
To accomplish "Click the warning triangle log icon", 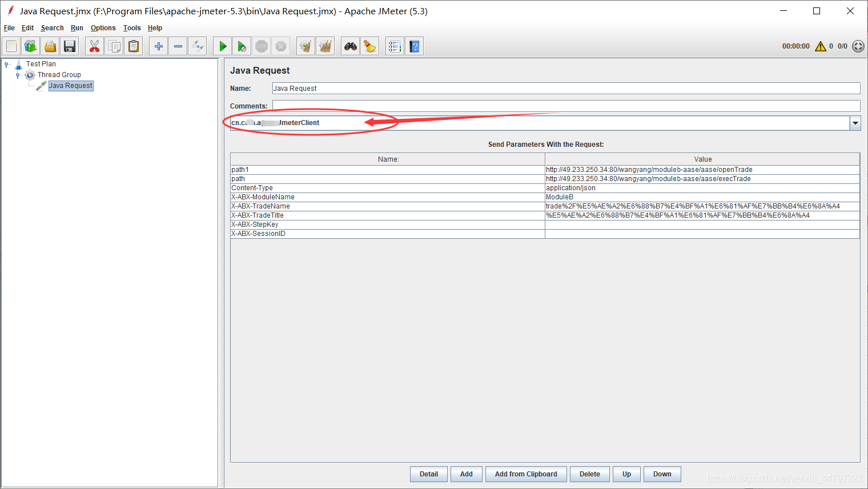I will 821,46.
